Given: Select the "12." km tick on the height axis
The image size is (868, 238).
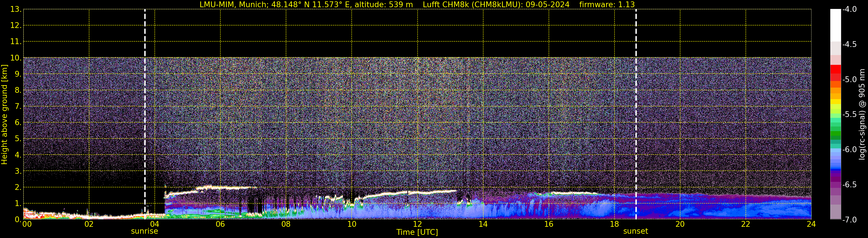Looking at the screenshot, I should tap(16, 26).
